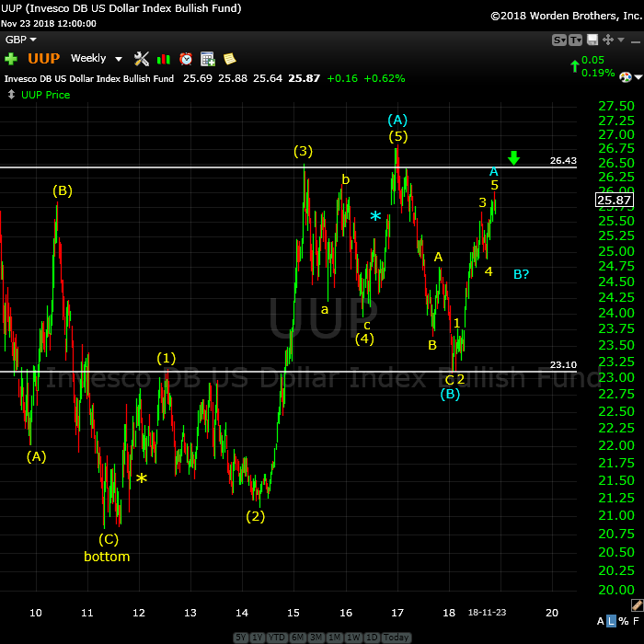Select the 5Y time range
Screen dimensions: 644x644
pos(241,637)
